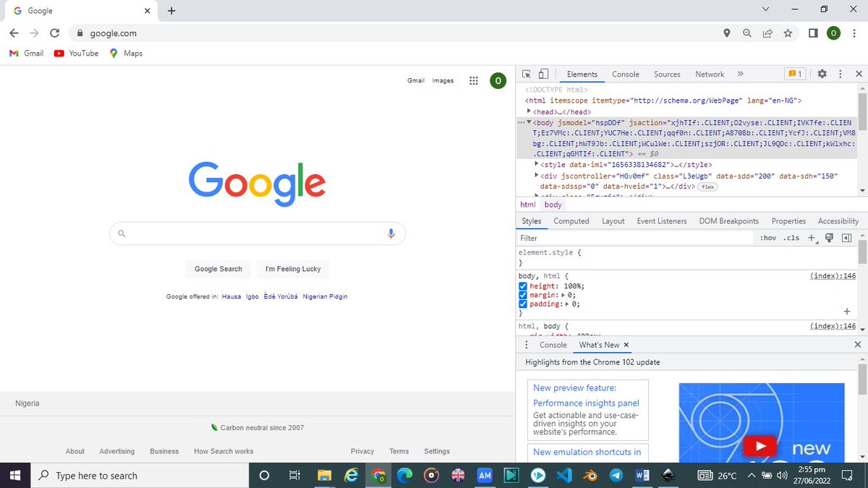
Task: Click the microphone voice search icon
Action: [x=391, y=234]
